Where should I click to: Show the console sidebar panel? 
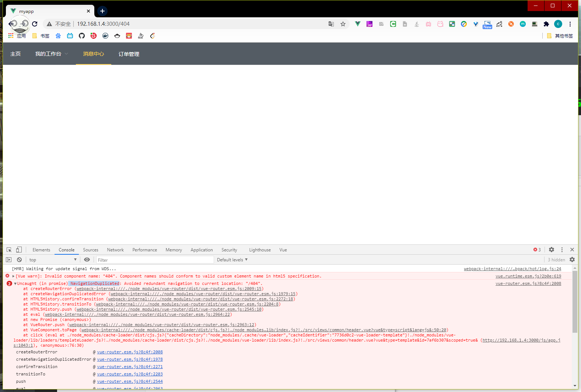(x=9, y=259)
